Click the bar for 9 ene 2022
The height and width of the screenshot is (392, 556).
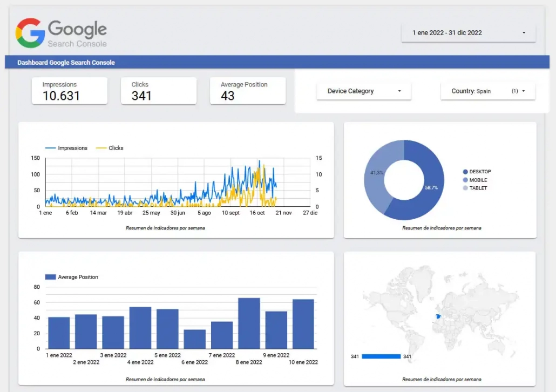click(276, 330)
